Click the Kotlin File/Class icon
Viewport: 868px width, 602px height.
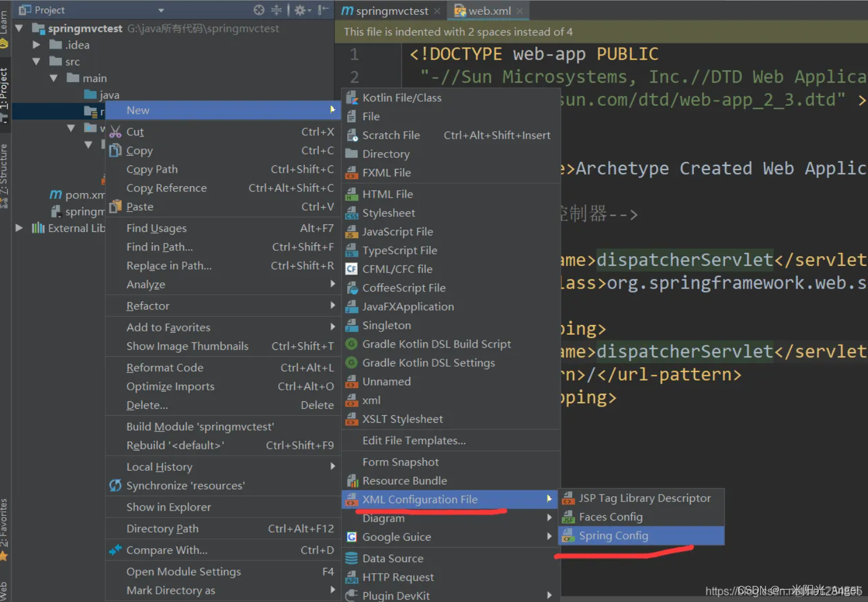tap(351, 98)
